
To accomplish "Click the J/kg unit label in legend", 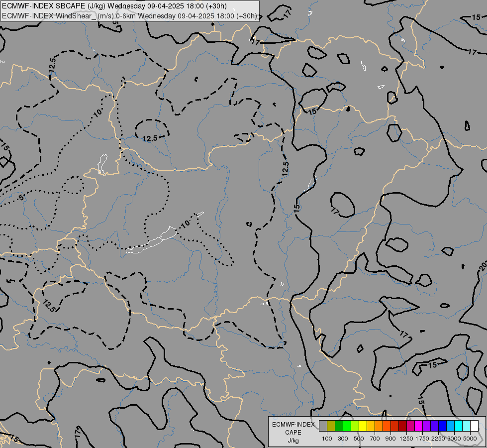I will pyautogui.click(x=293, y=441).
